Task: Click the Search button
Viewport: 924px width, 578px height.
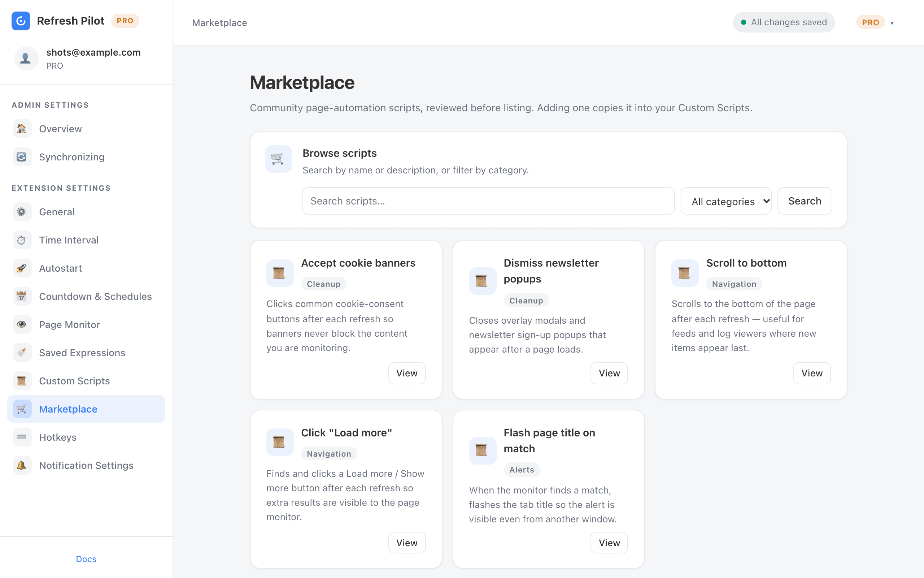Action: (805, 201)
